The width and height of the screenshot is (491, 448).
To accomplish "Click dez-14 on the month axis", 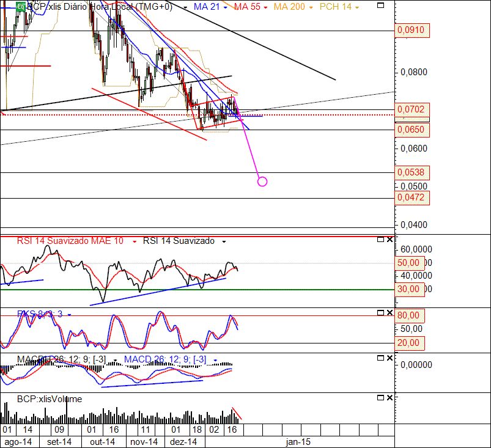I will click(x=183, y=442).
